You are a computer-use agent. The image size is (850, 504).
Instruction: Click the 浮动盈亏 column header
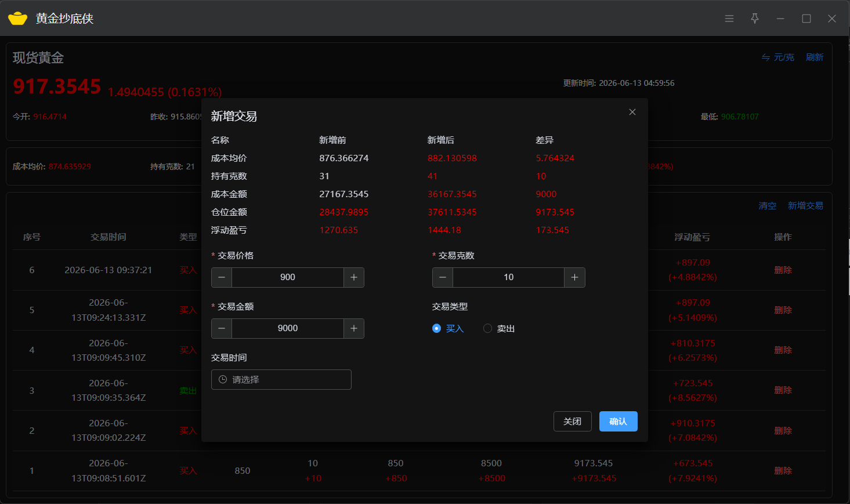(692, 237)
